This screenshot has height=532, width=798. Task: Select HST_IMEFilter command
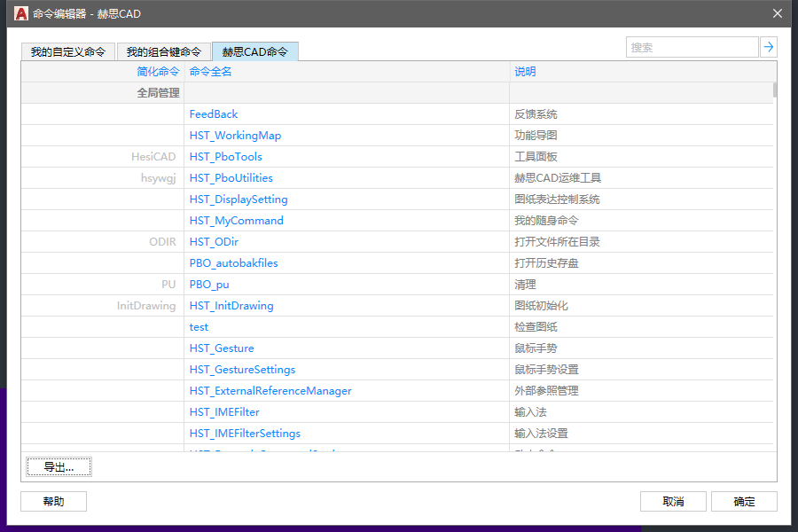[224, 412]
